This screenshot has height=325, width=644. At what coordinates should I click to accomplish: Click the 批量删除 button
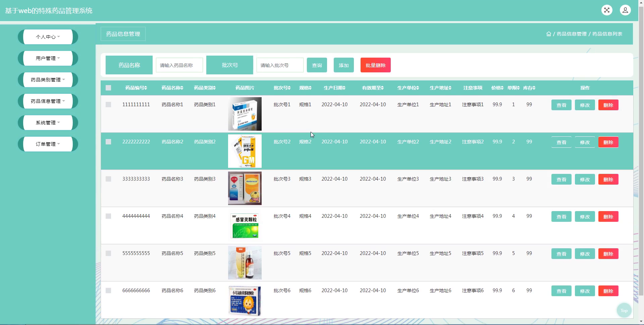376,65
